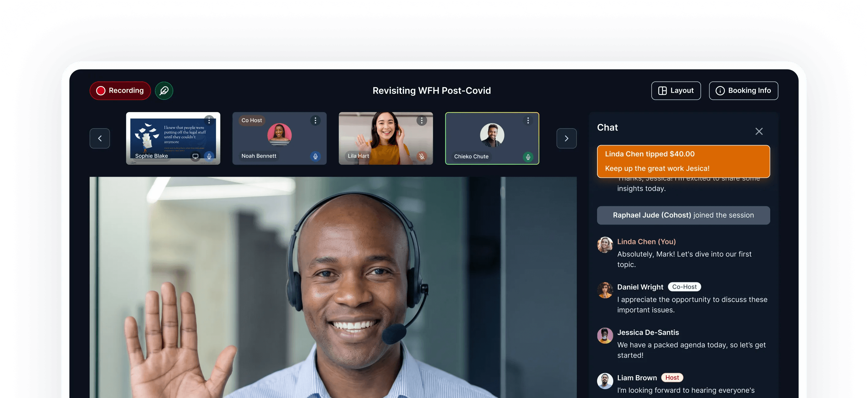Click the main speaker video
The image size is (868, 398).
(333, 287)
